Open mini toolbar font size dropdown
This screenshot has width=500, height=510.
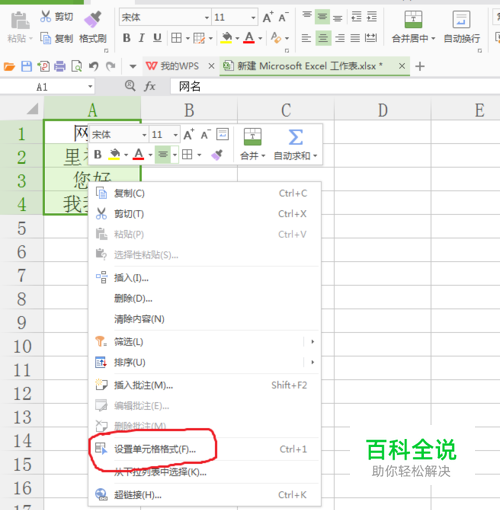click(175, 135)
